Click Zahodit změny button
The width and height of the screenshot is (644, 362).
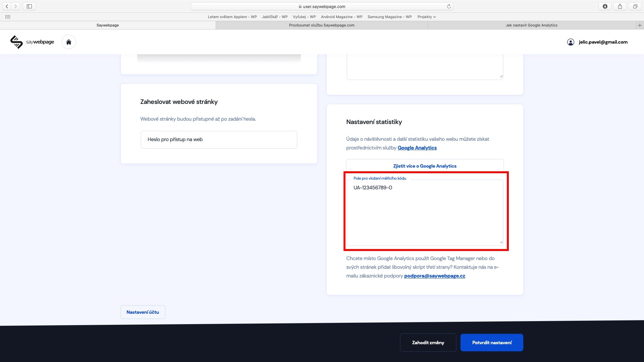(x=428, y=343)
